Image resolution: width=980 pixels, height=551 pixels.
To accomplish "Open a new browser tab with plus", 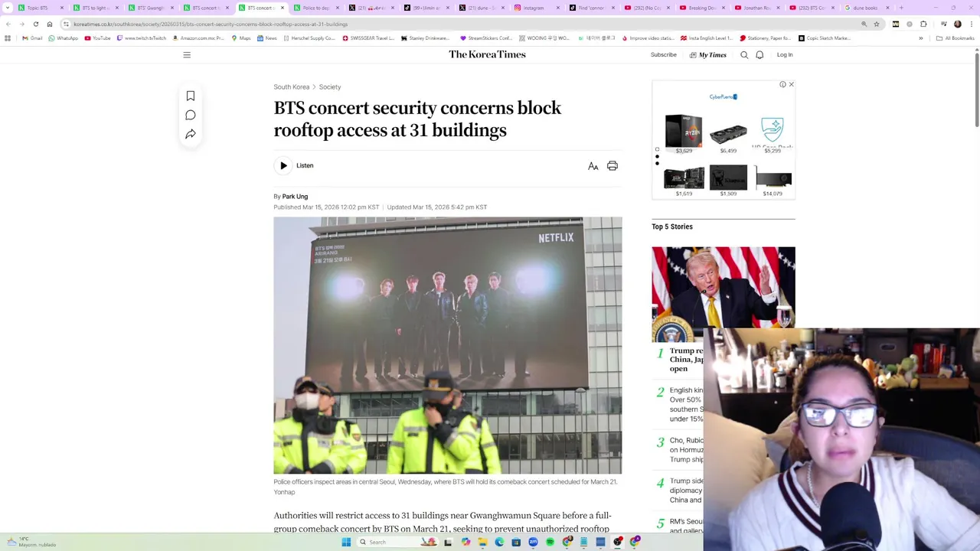I will 901,8.
